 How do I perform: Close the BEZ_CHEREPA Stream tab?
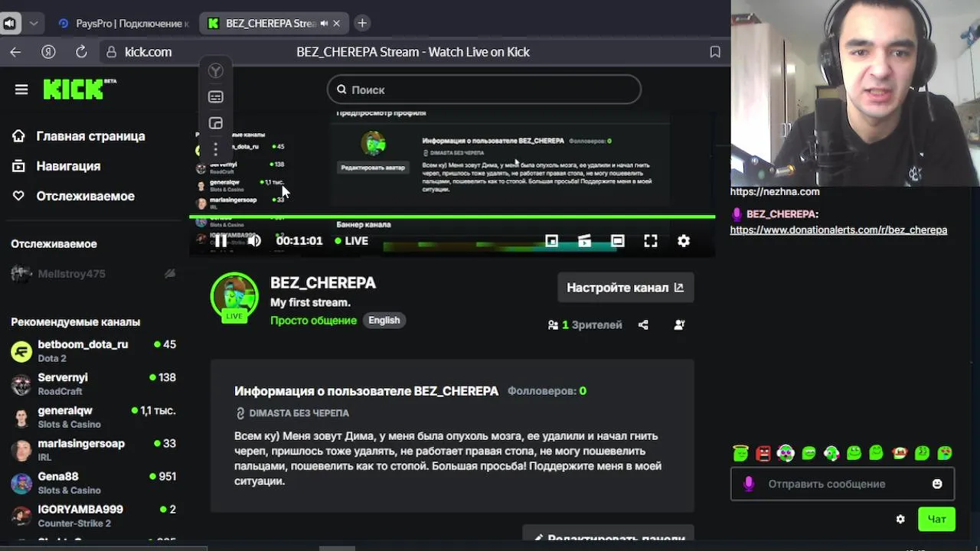tap(336, 23)
